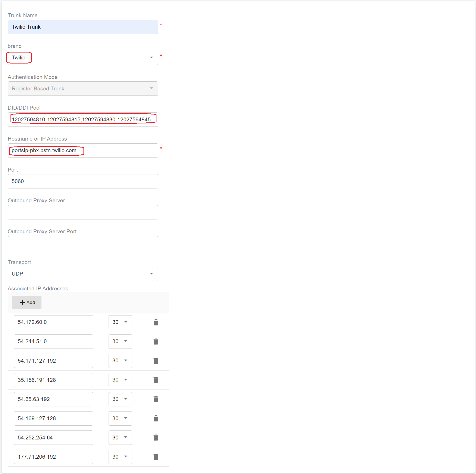
Task: Select the Port field containing 5060
Action: point(83,181)
